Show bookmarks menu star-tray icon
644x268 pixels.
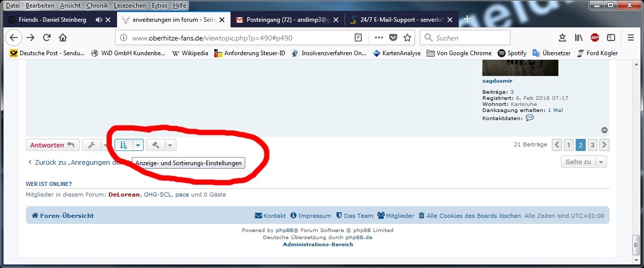tap(562, 37)
